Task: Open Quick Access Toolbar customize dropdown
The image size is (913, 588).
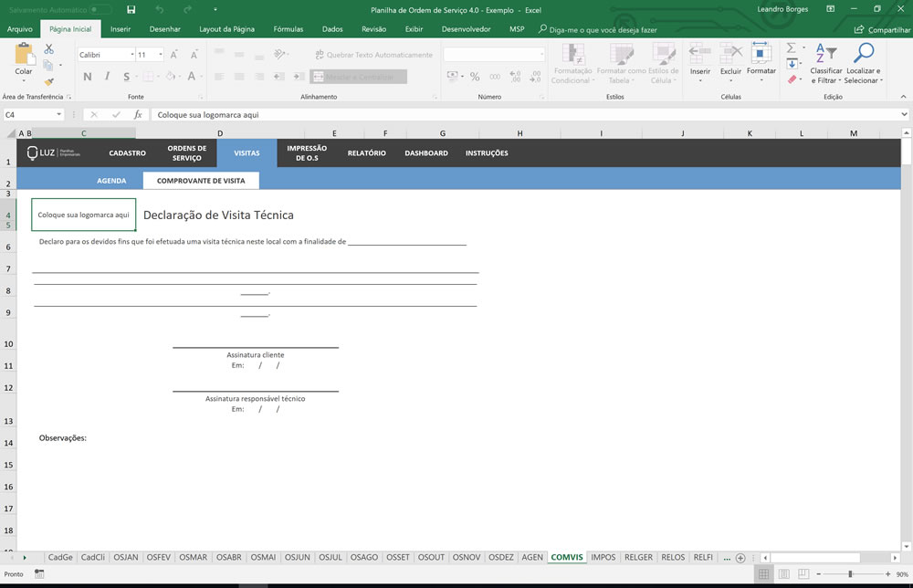Action: point(215,10)
